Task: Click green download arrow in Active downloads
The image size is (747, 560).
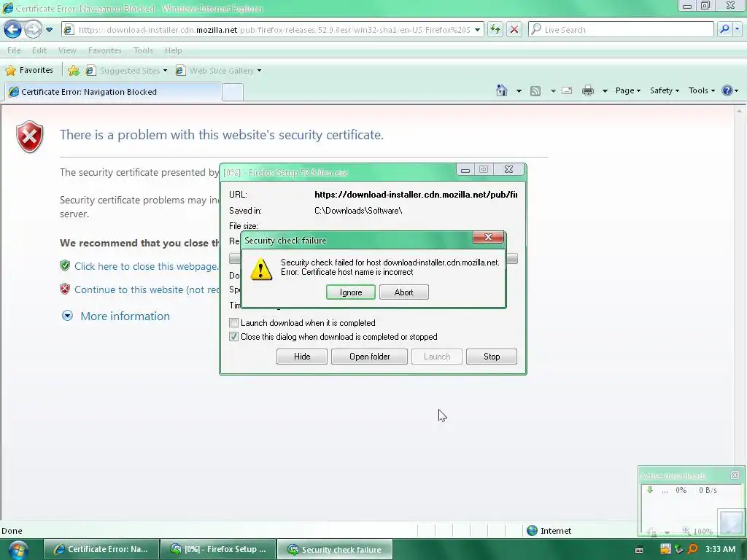Action: tap(650, 489)
